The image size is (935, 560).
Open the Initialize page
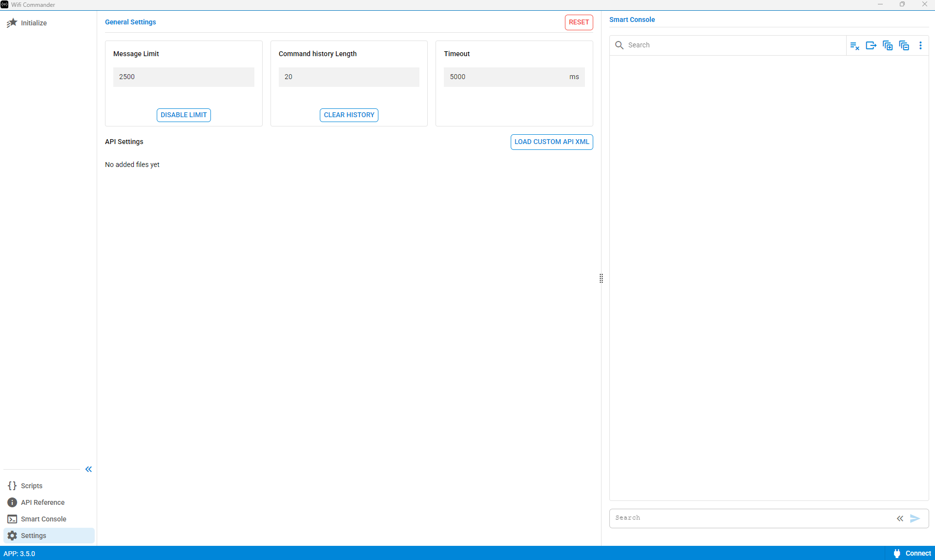point(49,23)
